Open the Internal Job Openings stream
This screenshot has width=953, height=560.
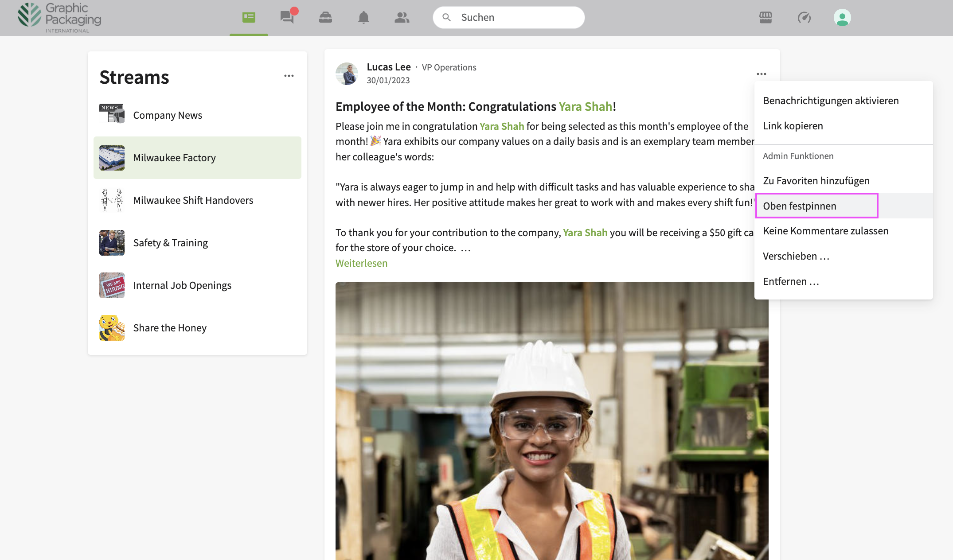point(197,285)
